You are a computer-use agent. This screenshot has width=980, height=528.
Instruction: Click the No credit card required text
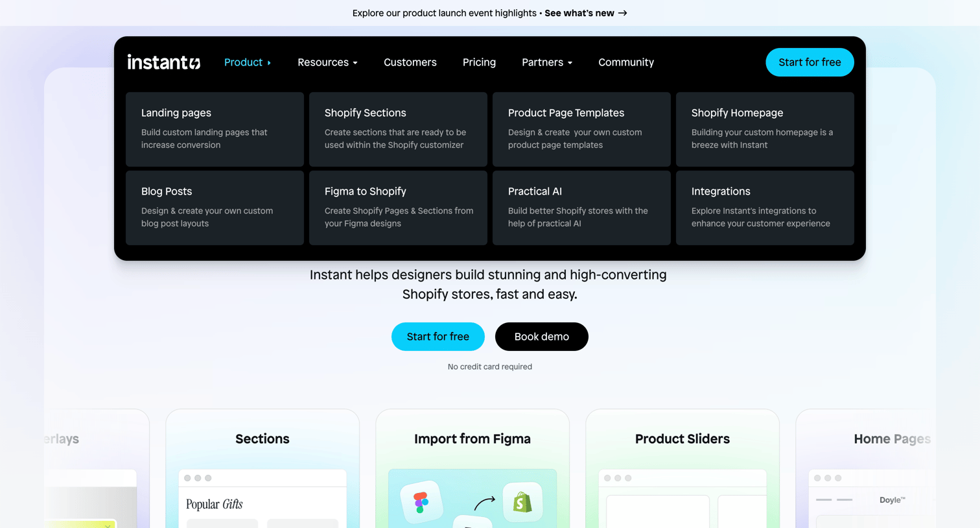(490, 366)
